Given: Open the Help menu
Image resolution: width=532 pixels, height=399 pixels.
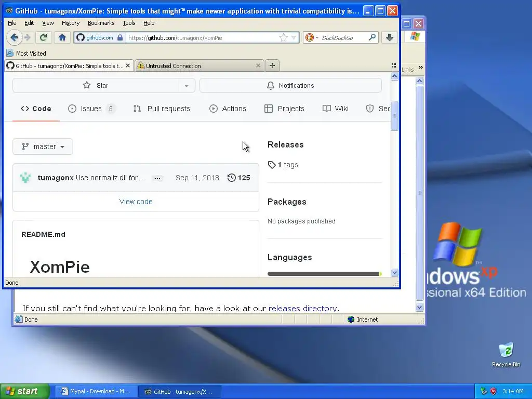Looking at the screenshot, I should click(x=149, y=23).
